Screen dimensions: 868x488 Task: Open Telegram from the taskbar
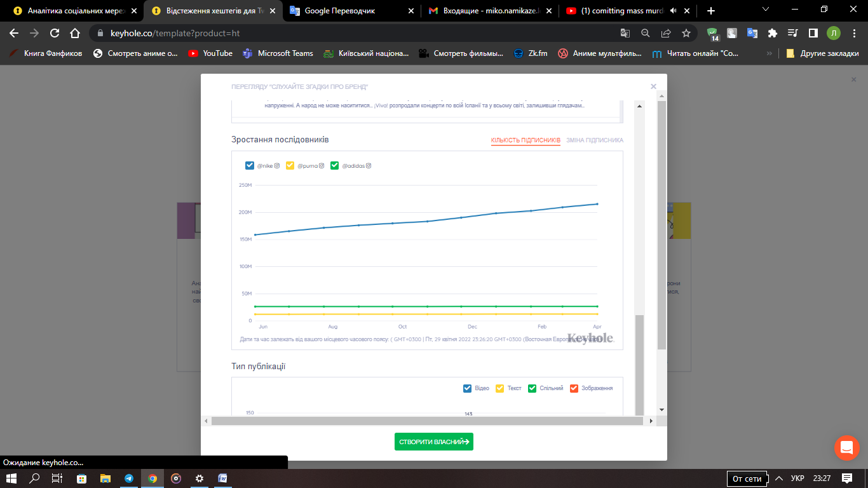(x=129, y=478)
